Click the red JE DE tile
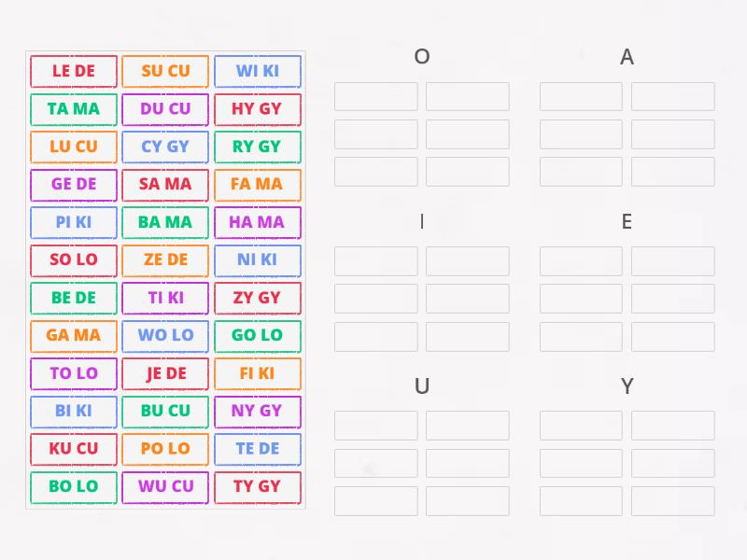747x560 pixels. 165,374
